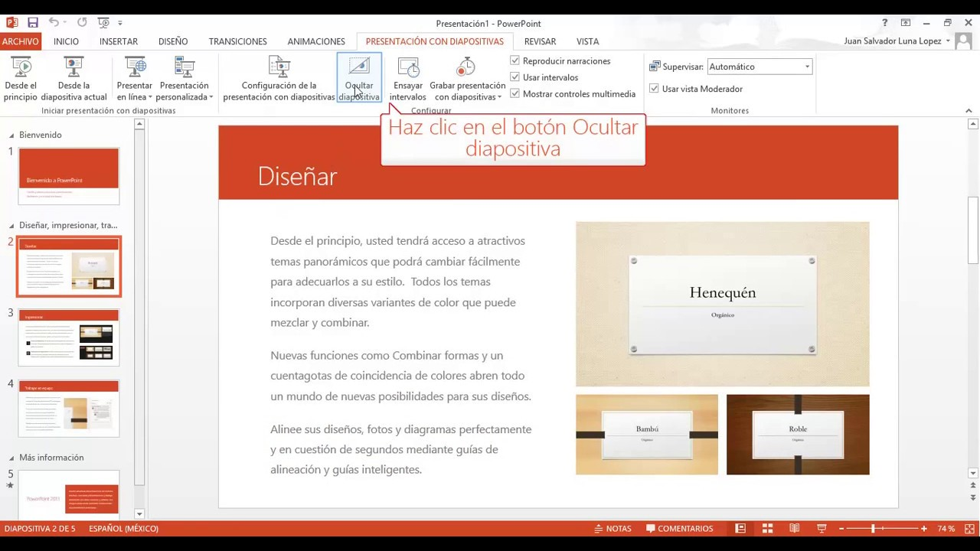980x551 pixels.
Task: Collapse the Diseñar, impresionar section
Action: tap(11, 226)
